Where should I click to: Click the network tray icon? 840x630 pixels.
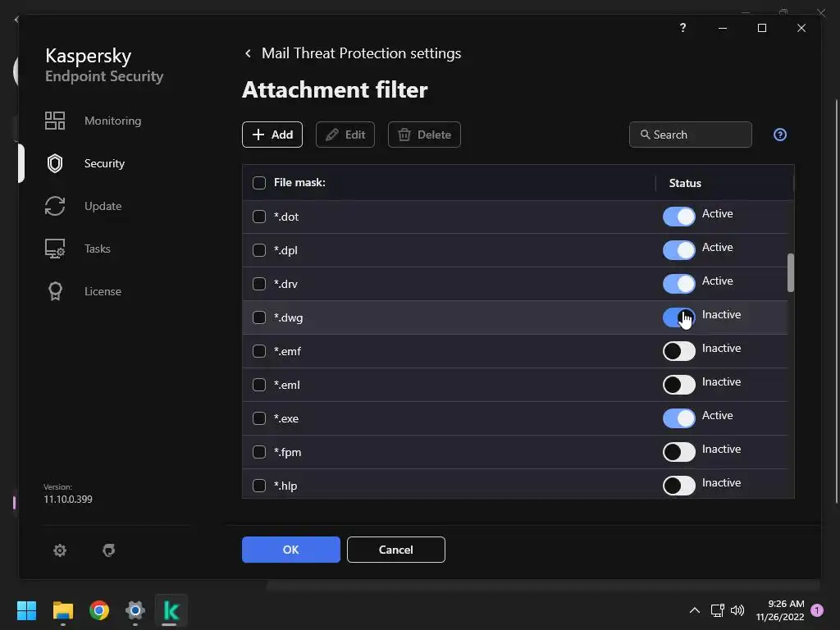(717, 610)
